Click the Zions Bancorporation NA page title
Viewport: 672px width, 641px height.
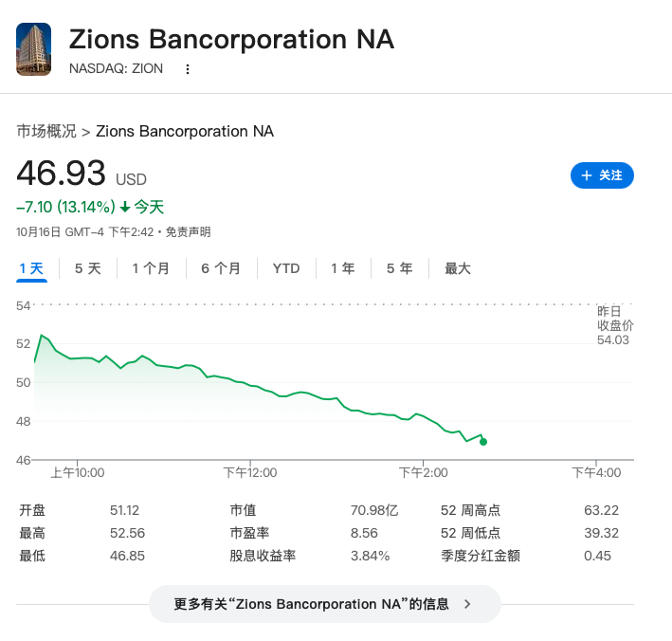(232, 39)
